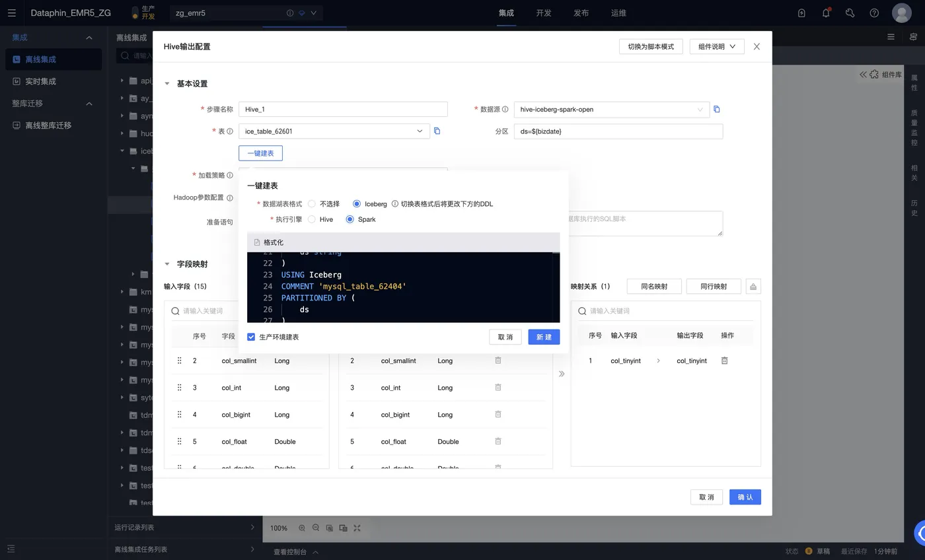Delete output field col_bigint
This screenshot has width=925, height=560.
(498, 415)
